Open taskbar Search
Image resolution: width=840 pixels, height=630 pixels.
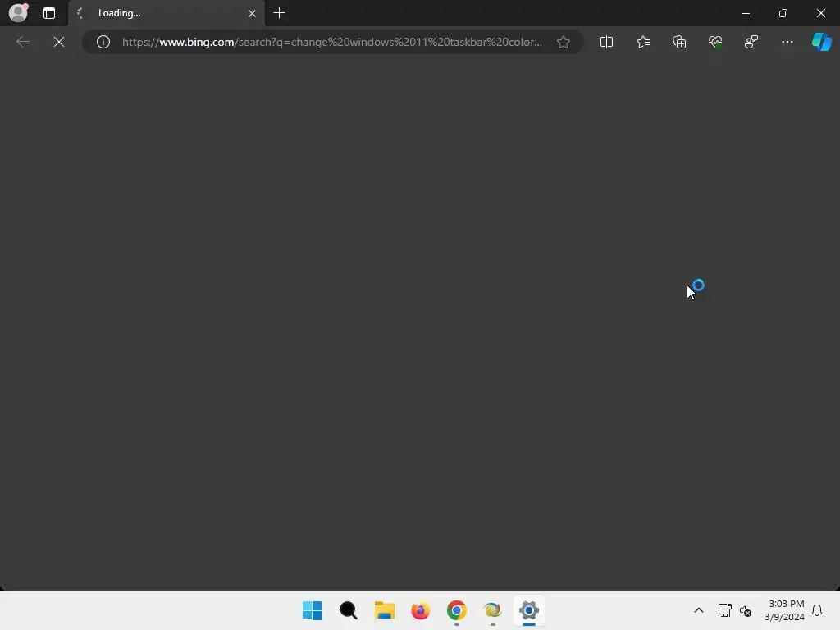(348, 610)
